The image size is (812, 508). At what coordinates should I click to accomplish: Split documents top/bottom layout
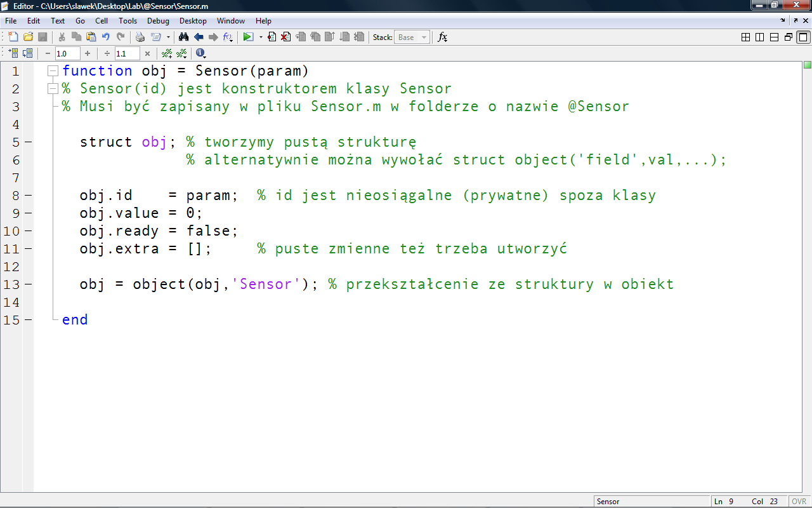coord(774,37)
